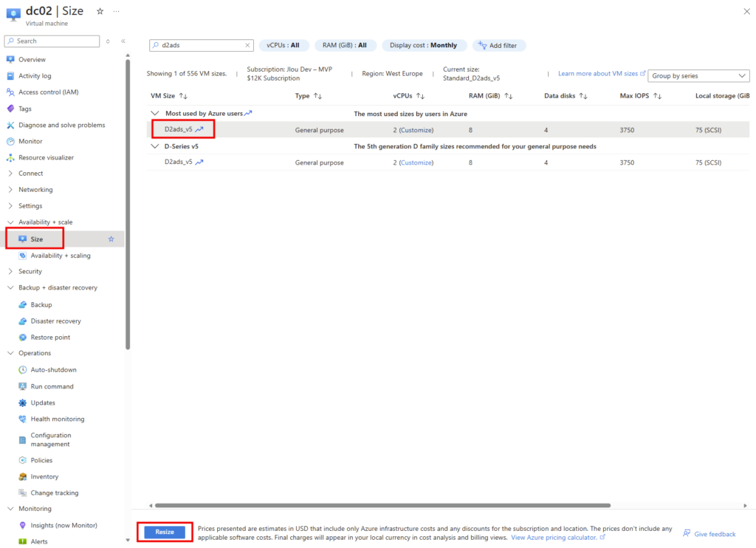Click the Inventory icon
This screenshot has height=548, width=756.
coord(22,476)
